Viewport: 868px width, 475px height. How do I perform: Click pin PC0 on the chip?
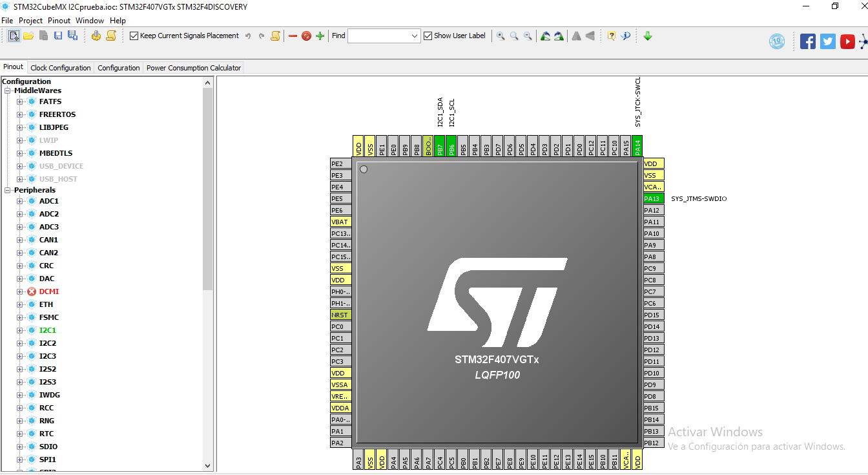pyautogui.click(x=340, y=326)
